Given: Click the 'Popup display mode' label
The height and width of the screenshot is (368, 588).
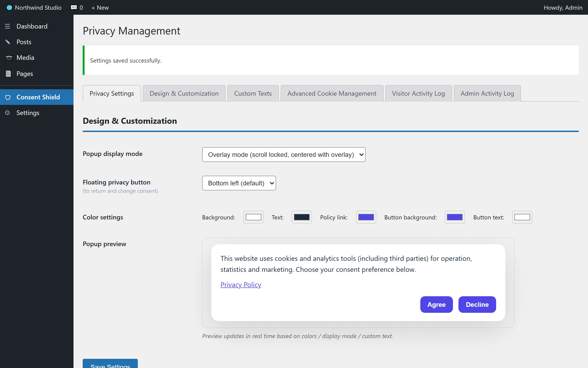Looking at the screenshot, I should point(113,154).
